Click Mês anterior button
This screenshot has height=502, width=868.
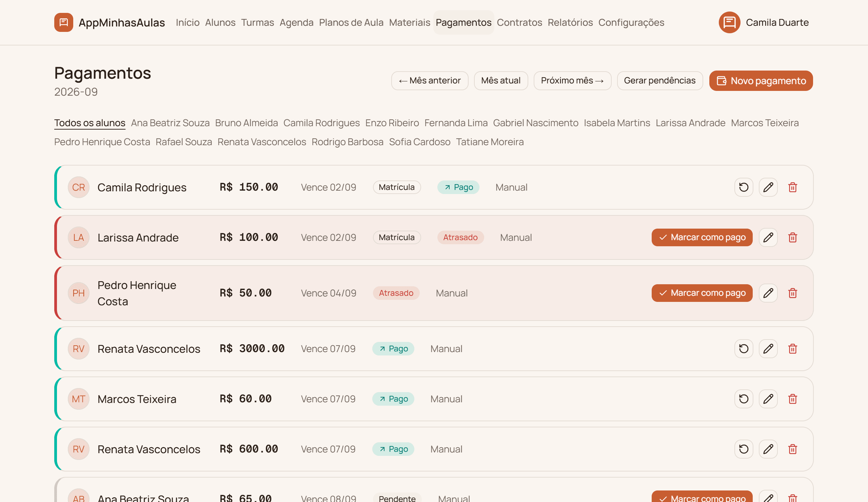pyautogui.click(x=430, y=81)
